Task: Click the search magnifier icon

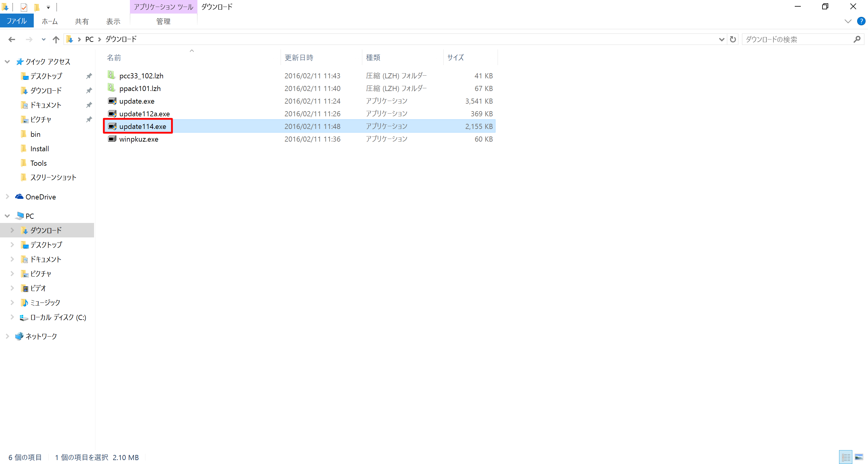Action: click(857, 39)
